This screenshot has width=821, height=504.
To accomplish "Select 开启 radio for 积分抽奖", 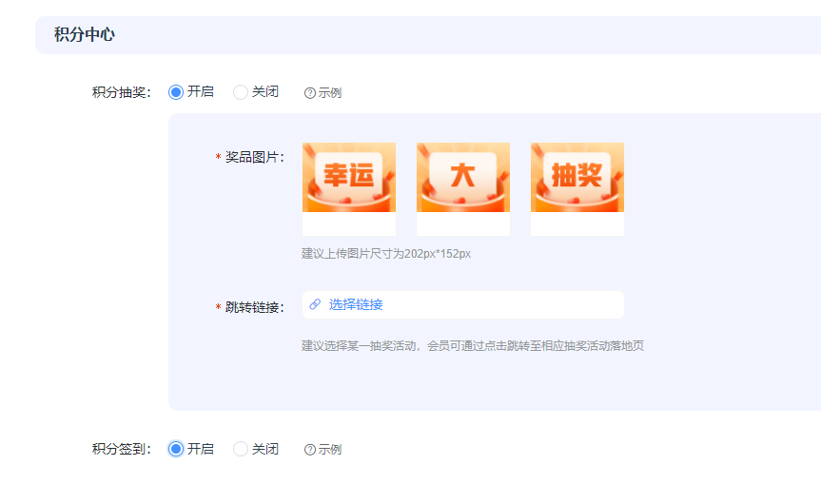I will (176, 92).
